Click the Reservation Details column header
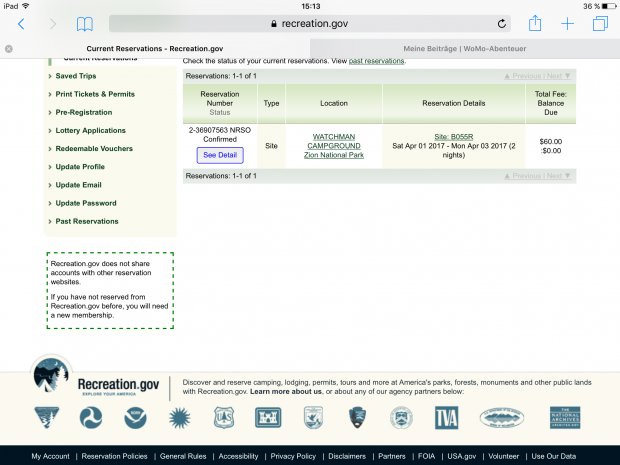 (x=454, y=103)
